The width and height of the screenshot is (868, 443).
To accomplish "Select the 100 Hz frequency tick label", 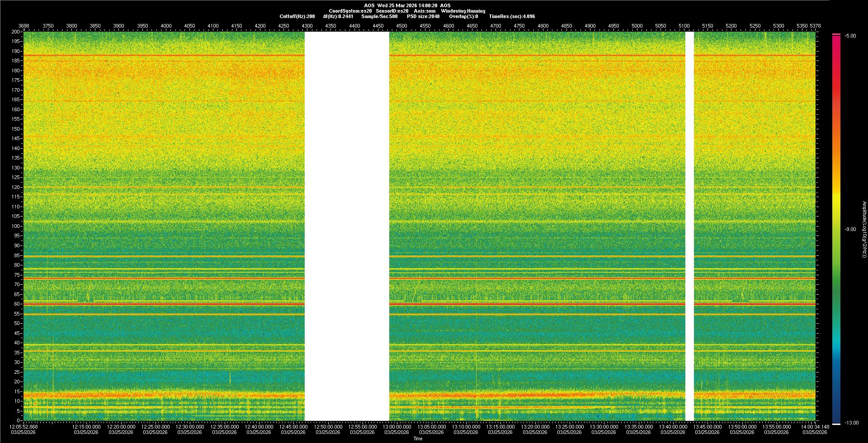I will [15, 226].
